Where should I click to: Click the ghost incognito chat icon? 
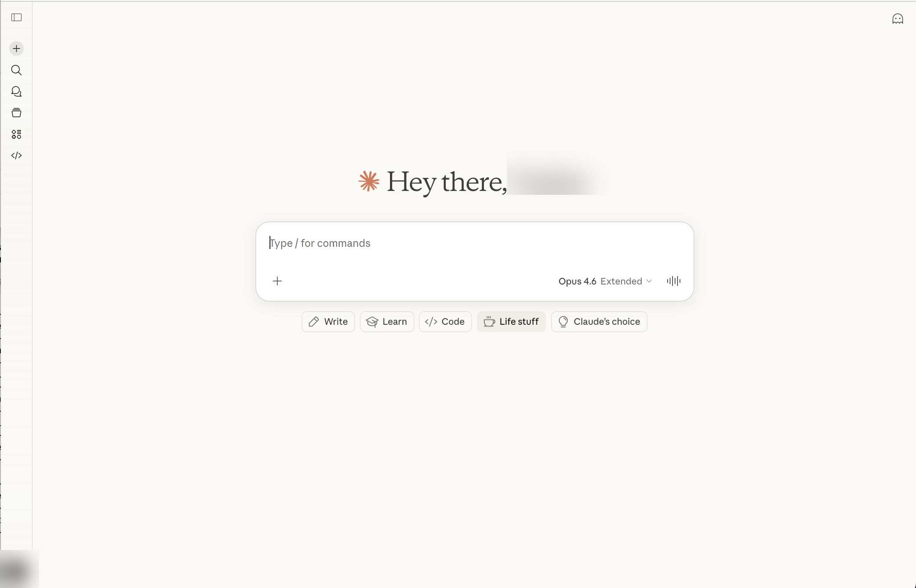click(x=898, y=19)
